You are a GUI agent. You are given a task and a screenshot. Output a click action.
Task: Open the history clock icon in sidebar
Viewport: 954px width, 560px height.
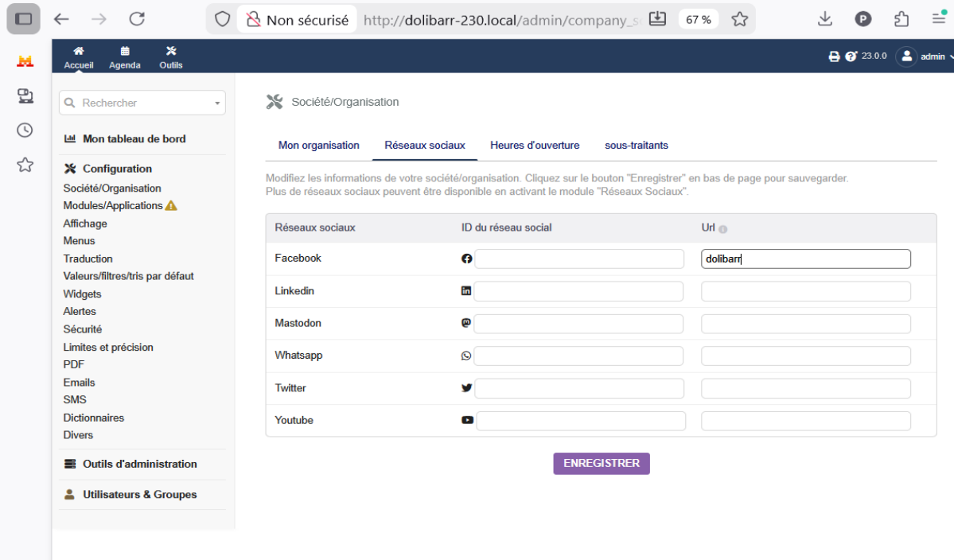point(25,130)
